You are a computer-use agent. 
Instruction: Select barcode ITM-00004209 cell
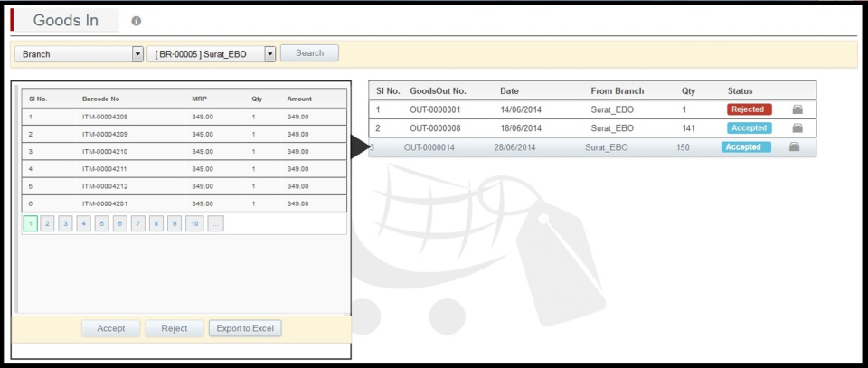pos(105,134)
